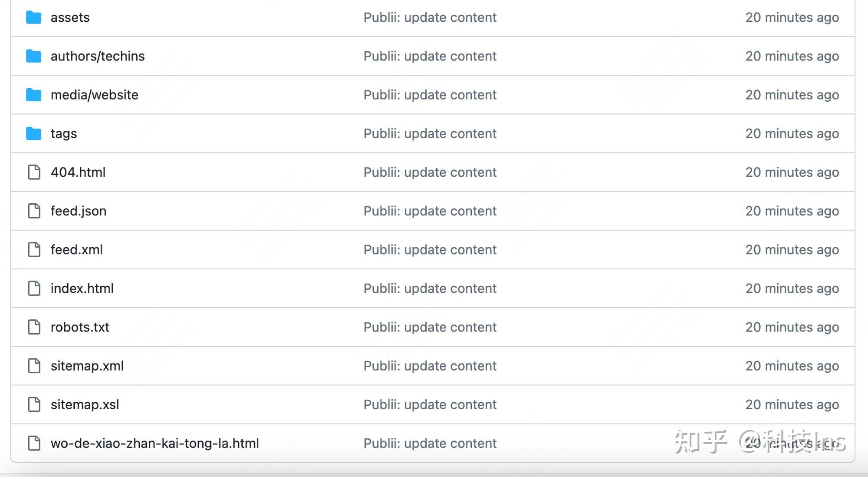The height and width of the screenshot is (477, 868).
Task: Click the authors/techins folder icon
Action: [33, 56]
